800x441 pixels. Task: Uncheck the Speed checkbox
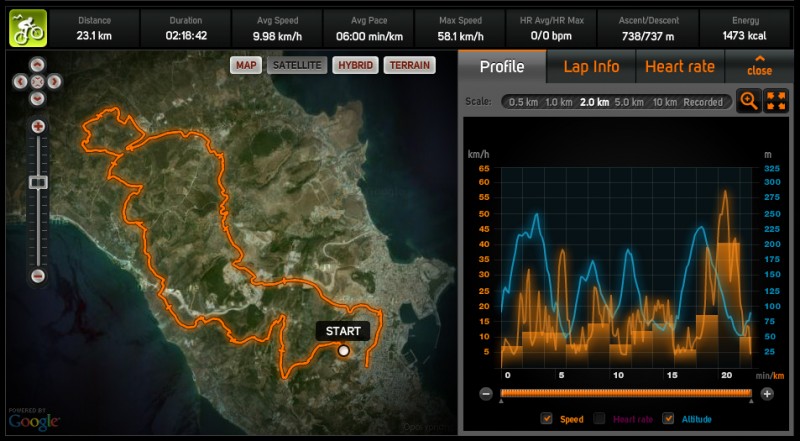pyautogui.click(x=547, y=419)
